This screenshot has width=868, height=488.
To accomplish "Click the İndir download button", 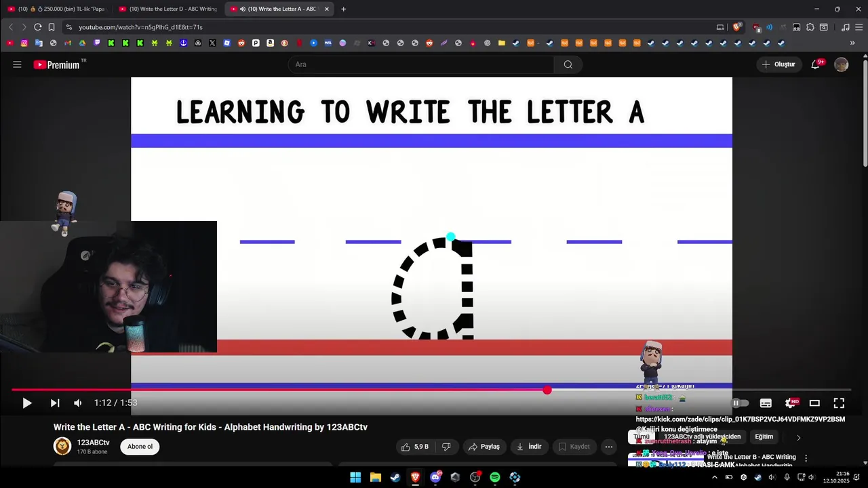I will (x=529, y=447).
